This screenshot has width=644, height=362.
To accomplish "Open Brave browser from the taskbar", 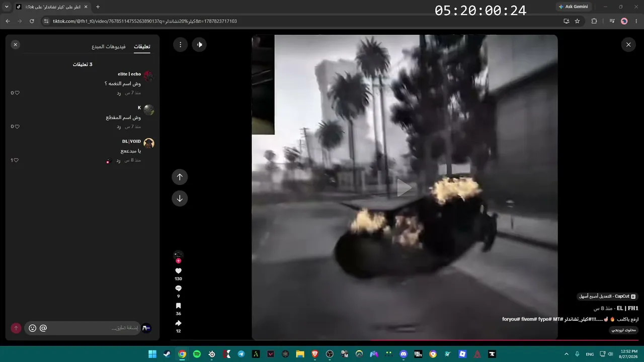I will click(315, 354).
